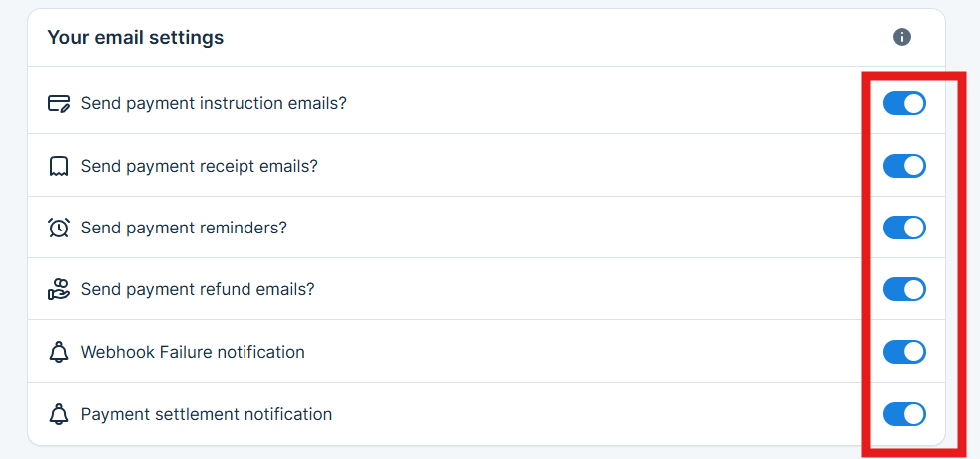Click the "Payment settlement notification" text
Viewport: 980px width, 459px height.
[x=207, y=414]
